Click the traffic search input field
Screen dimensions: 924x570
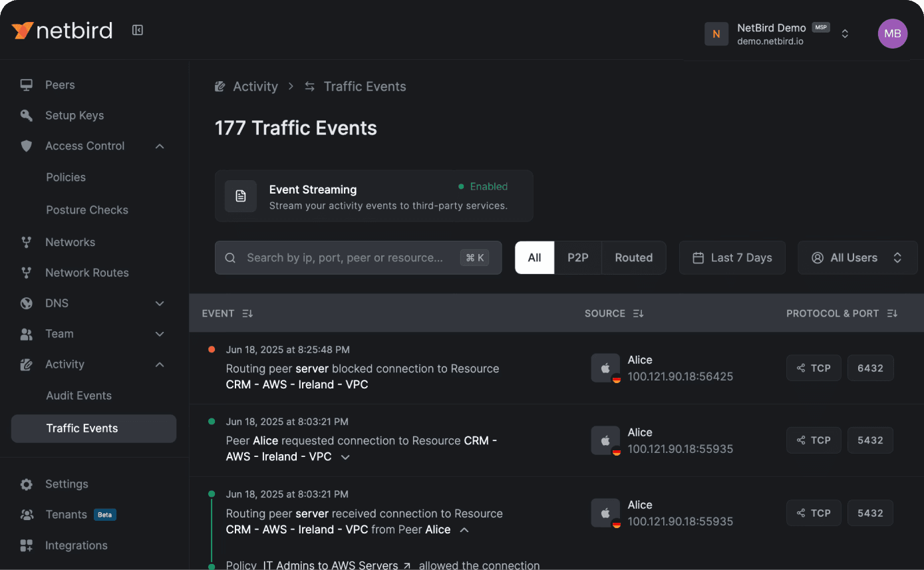[346, 257]
